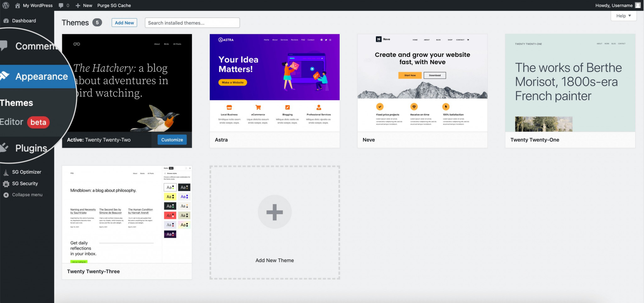Open the Neve theme screenshot
The image size is (644, 303).
tap(422, 83)
